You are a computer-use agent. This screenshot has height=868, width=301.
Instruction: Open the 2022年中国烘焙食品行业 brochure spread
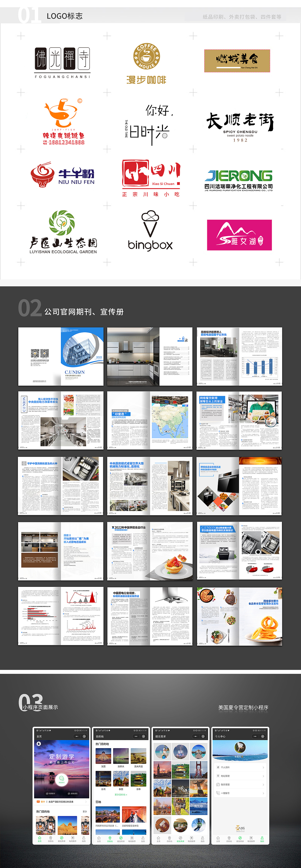[150, 551]
